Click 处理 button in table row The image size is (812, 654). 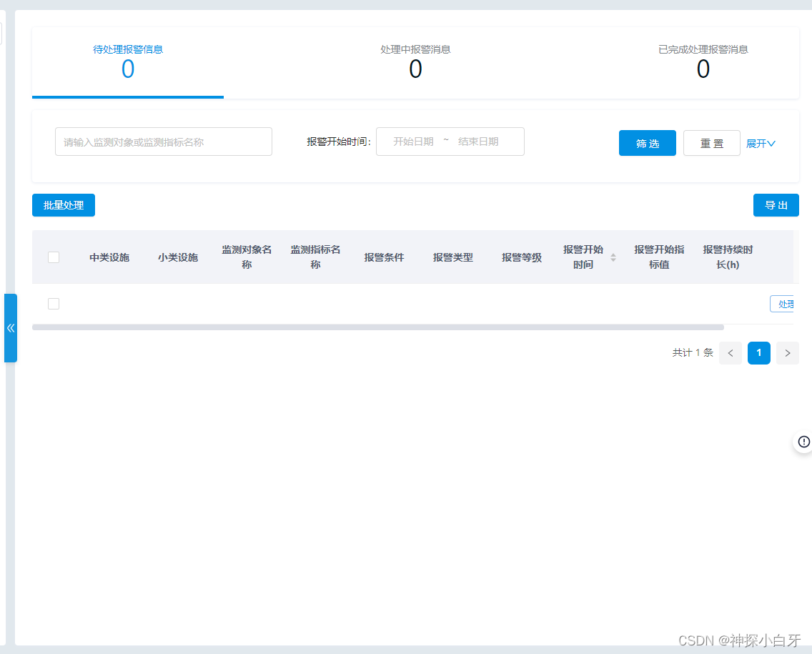coord(784,304)
